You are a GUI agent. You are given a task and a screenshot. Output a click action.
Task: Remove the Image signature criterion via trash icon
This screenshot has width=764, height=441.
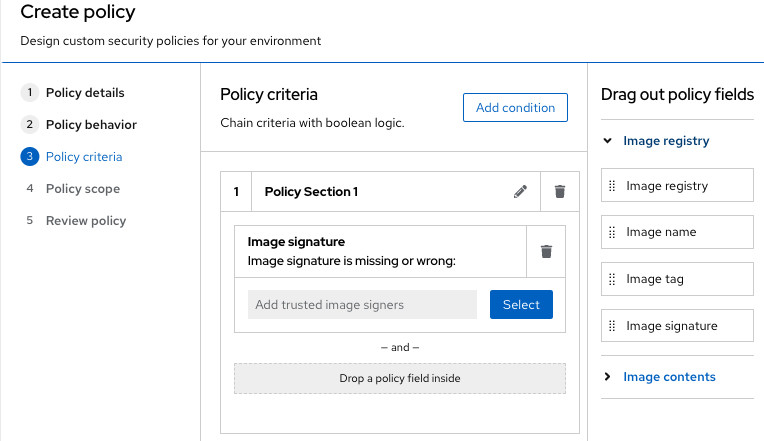coord(546,251)
